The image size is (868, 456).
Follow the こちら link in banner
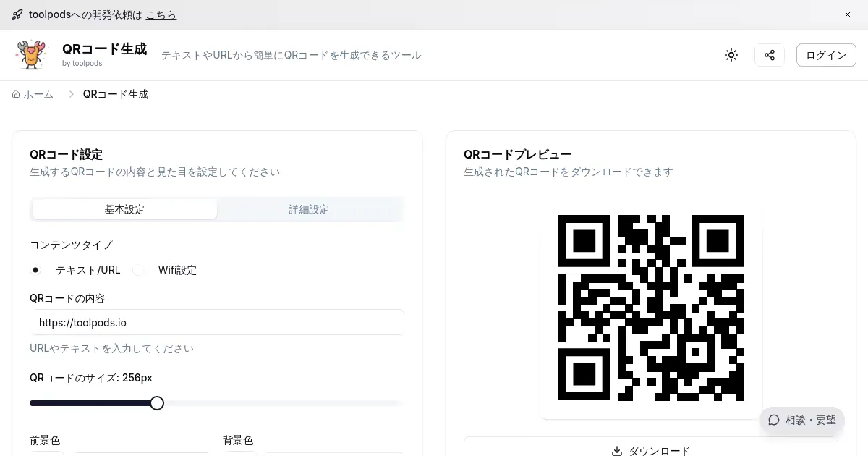click(x=161, y=14)
